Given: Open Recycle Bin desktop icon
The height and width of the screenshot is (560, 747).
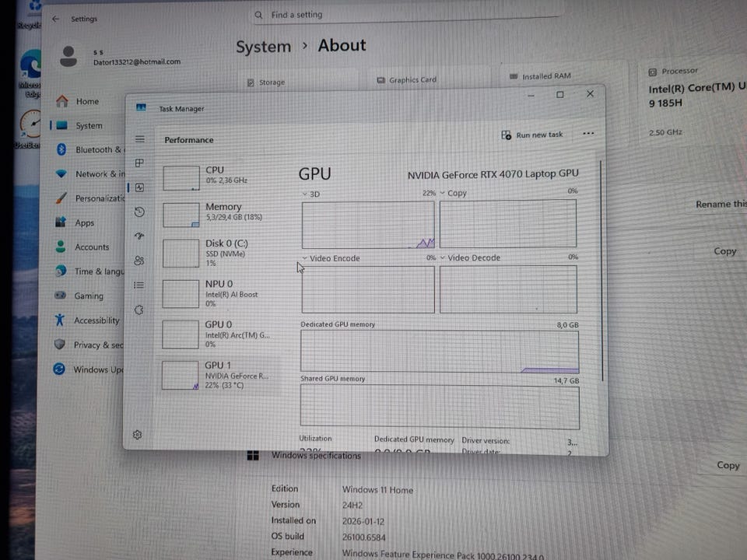Looking at the screenshot, I should point(30,16).
